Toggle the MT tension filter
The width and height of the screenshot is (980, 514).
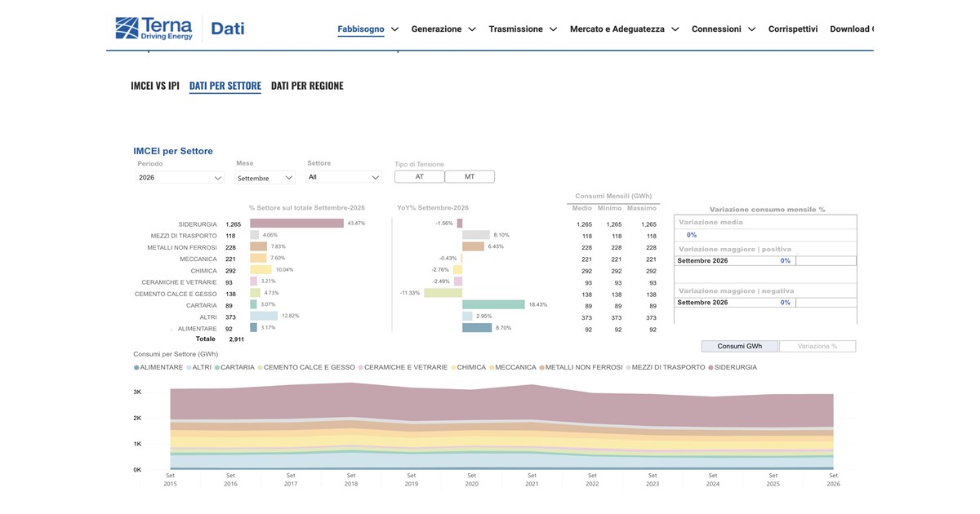click(x=470, y=176)
